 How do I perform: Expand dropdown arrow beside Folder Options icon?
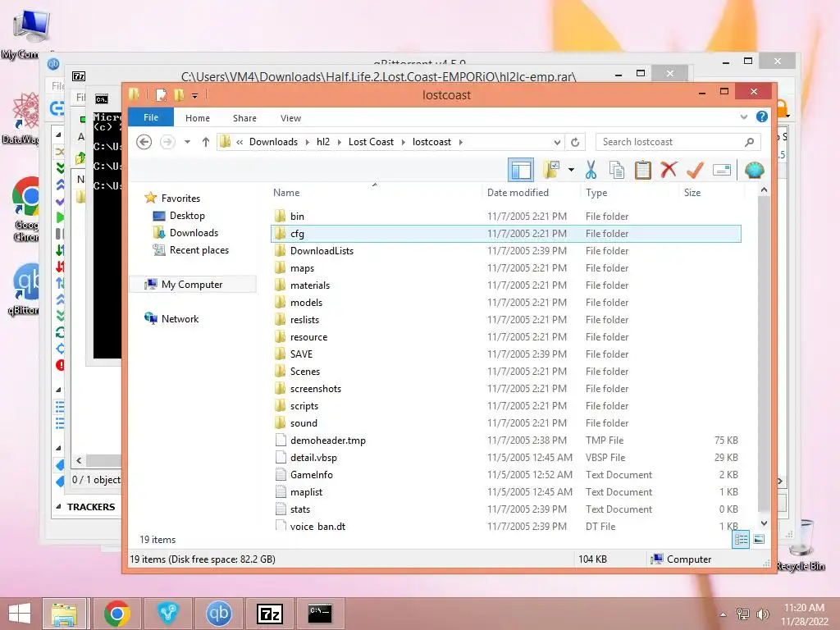point(571,171)
